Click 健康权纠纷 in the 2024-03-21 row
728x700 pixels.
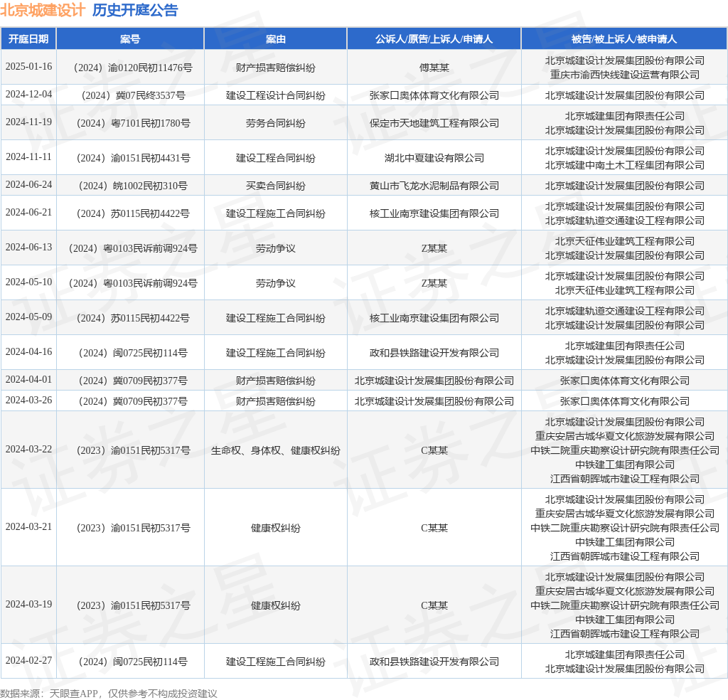click(275, 528)
